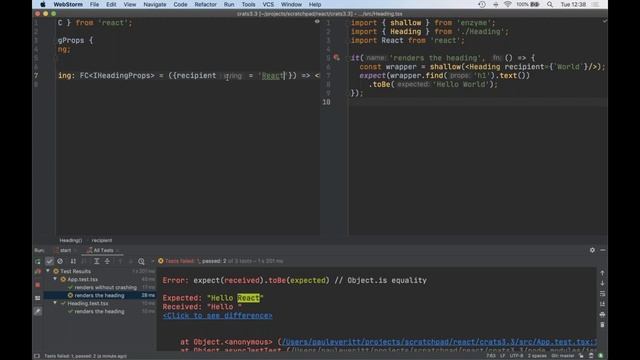Open the WebStorm application menu

click(x=68, y=4)
